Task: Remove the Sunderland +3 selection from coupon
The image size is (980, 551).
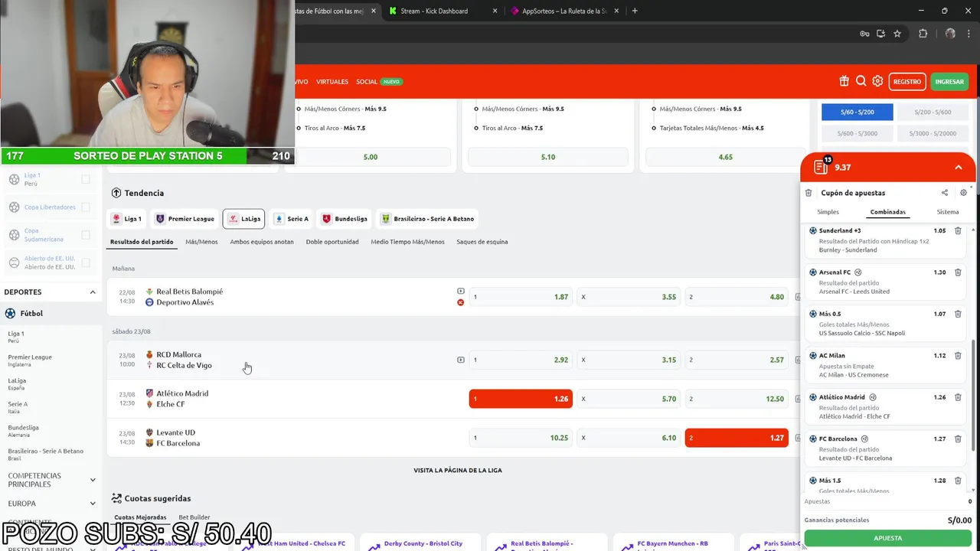Action: (958, 230)
